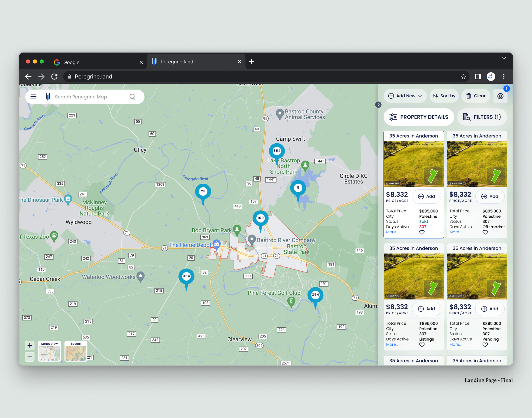Zoom out the map with minus button
The height and width of the screenshot is (418, 532).
click(30, 357)
